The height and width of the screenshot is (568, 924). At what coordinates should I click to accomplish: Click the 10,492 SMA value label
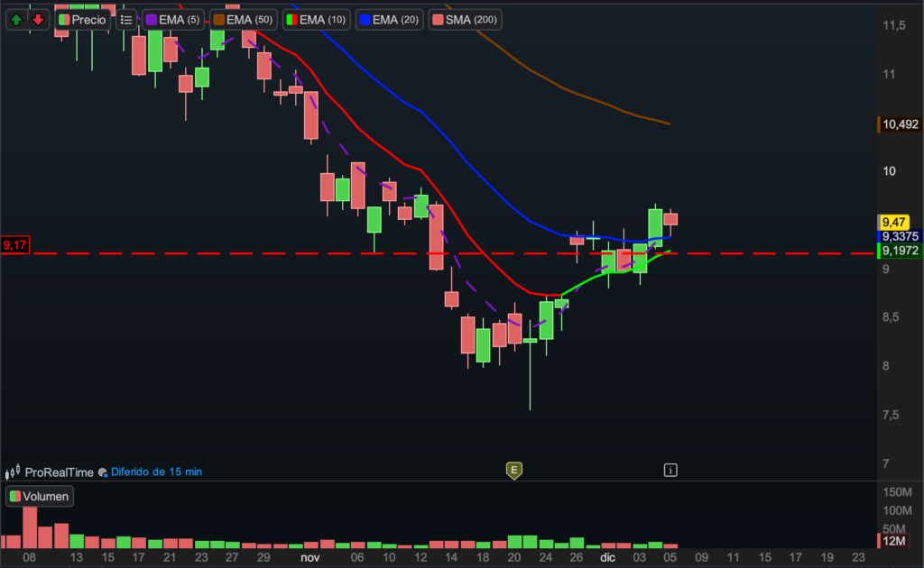(x=899, y=124)
